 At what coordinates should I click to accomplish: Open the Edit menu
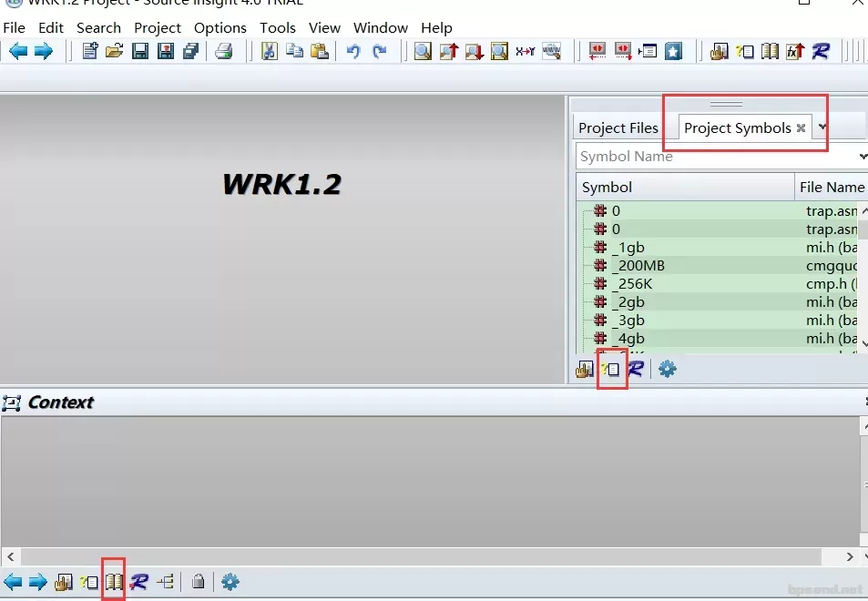[51, 27]
